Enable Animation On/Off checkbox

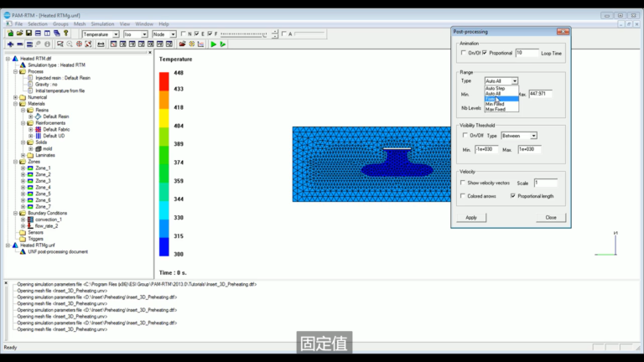[x=464, y=53]
